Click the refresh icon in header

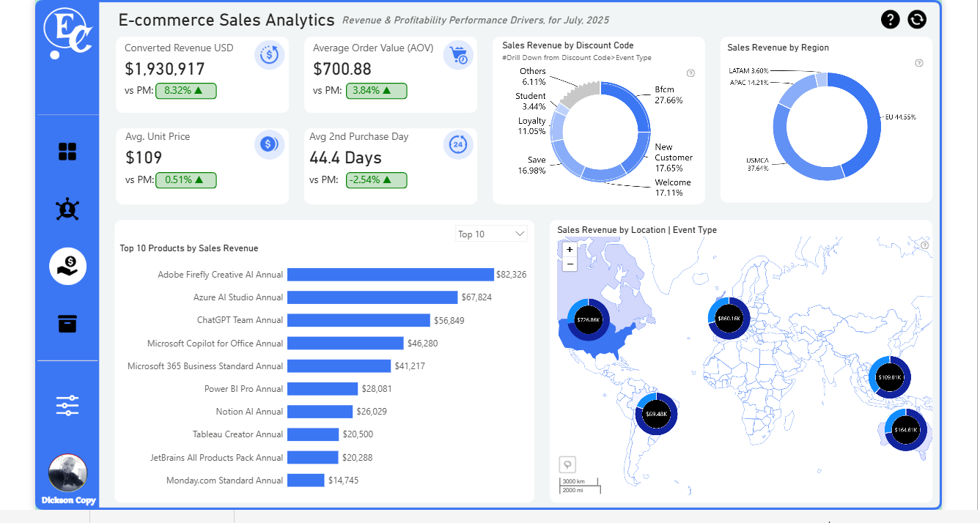917,20
